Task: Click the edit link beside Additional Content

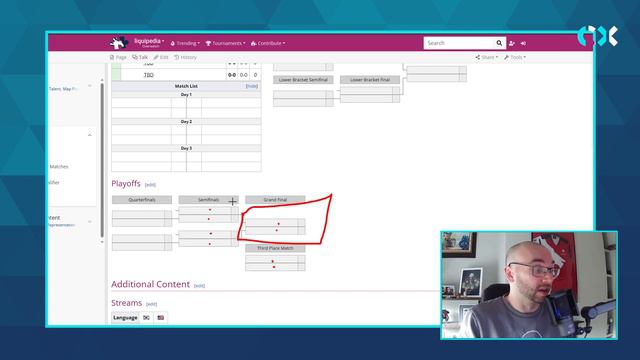Action: pyautogui.click(x=199, y=286)
